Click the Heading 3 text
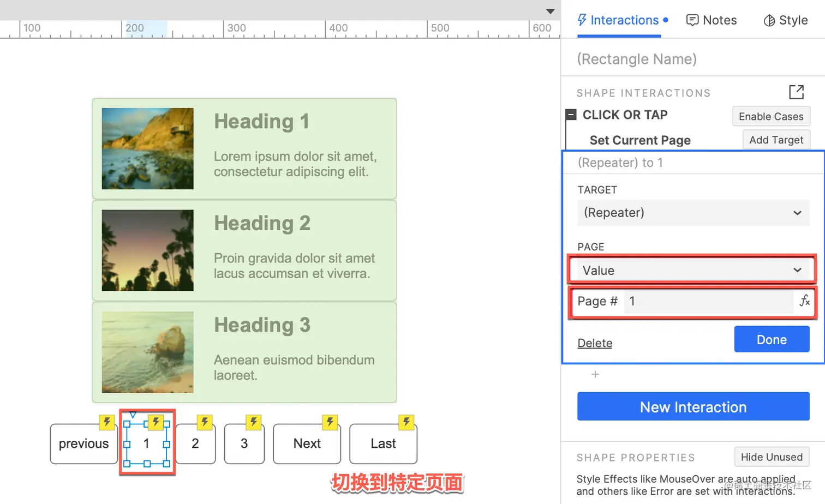 click(262, 325)
